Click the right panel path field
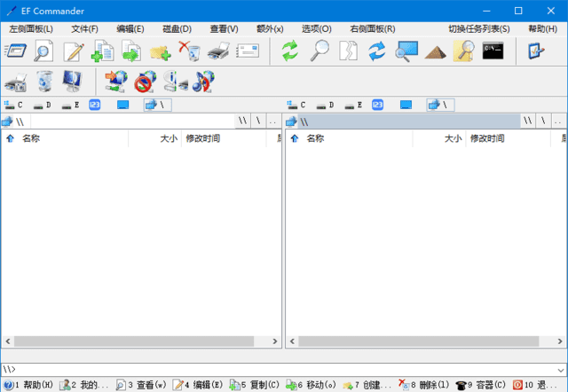Image resolution: width=568 pixels, height=392 pixels. pyautogui.click(x=408, y=122)
